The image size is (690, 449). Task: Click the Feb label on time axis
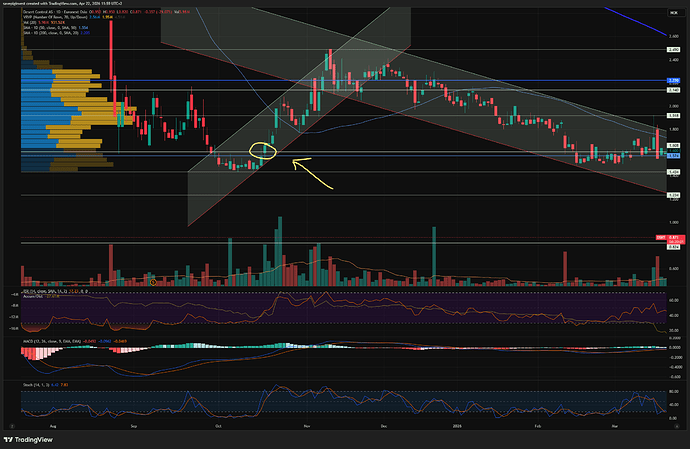tap(537, 426)
